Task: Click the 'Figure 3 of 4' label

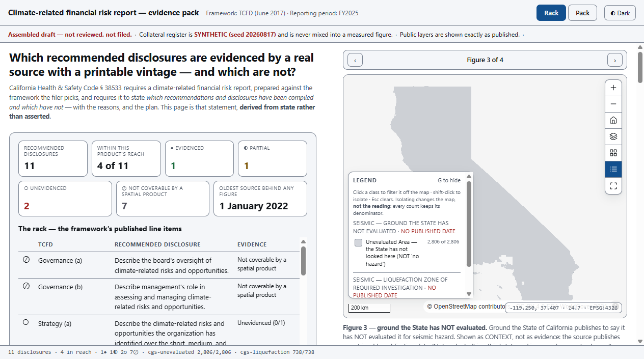Action: 485,60
